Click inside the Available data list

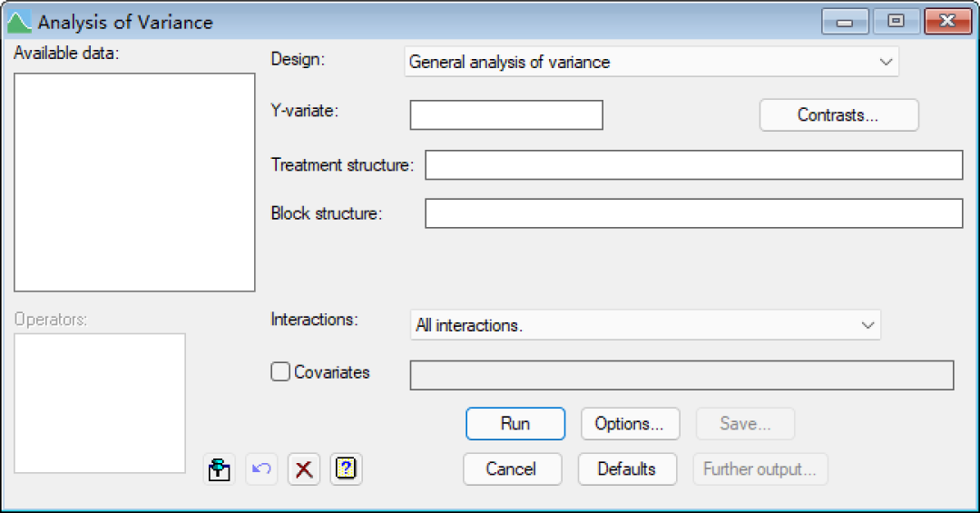[x=134, y=183]
